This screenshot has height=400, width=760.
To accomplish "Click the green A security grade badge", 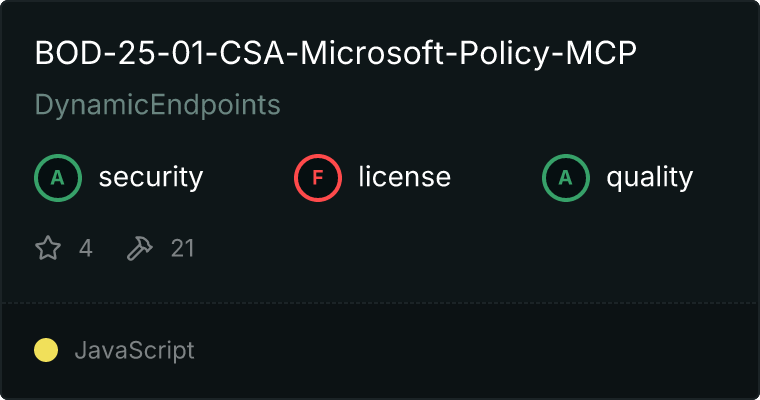I will pos(58,178).
